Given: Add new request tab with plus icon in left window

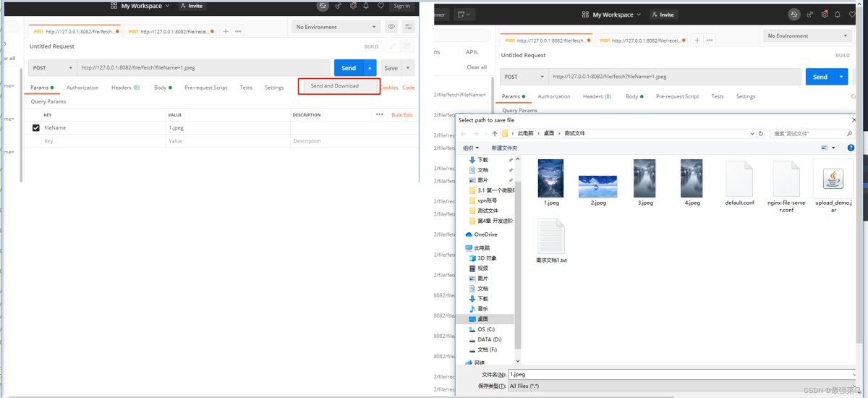Looking at the screenshot, I should 226,31.
